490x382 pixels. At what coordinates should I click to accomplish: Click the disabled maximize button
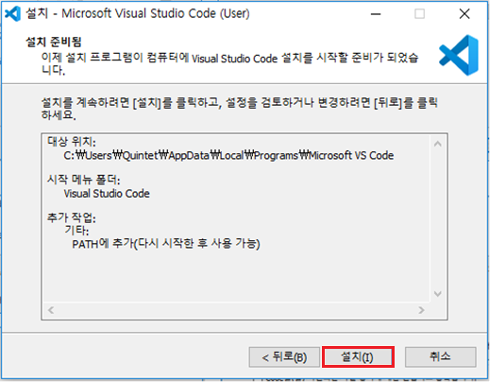419,14
